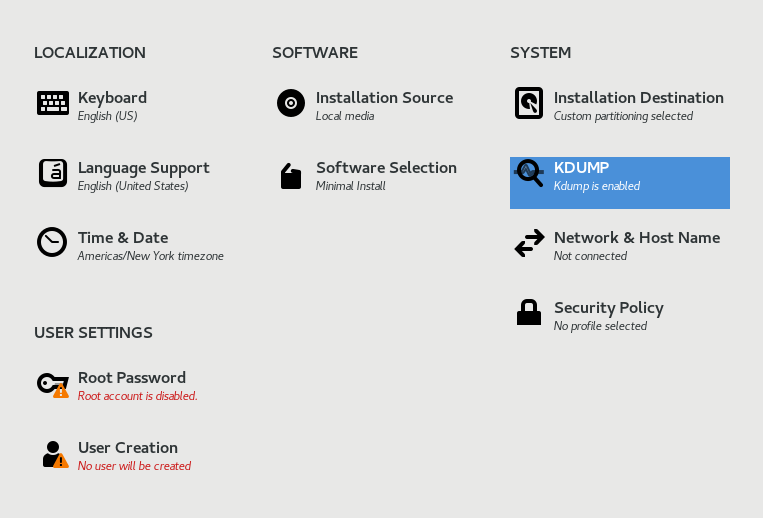Click 'No user will be created' warning
This screenshot has width=763, height=518.
click(x=134, y=466)
